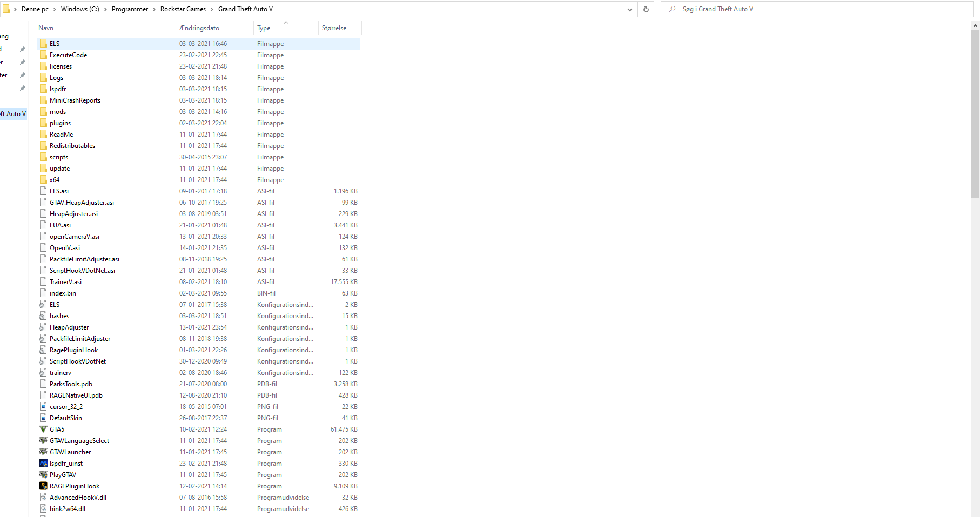Select the GTAVLauncher program icon
The height and width of the screenshot is (517, 980).
(x=43, y=452)
